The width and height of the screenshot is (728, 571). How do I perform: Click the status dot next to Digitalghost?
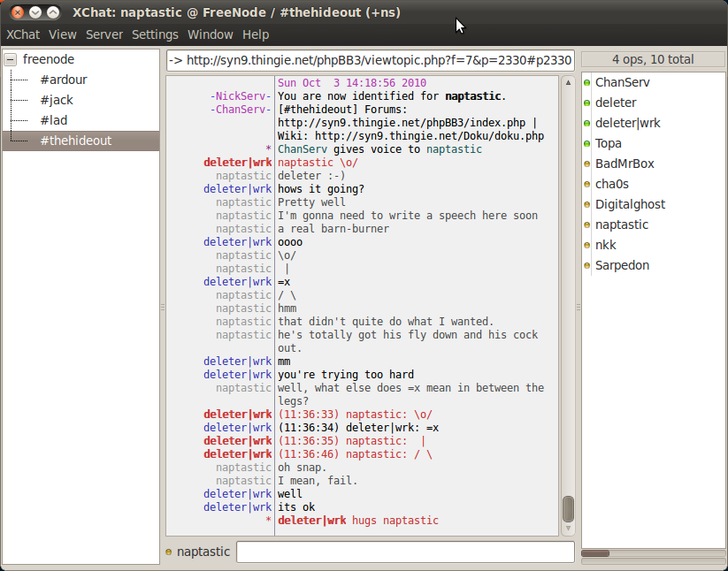(x=587, y=204)
